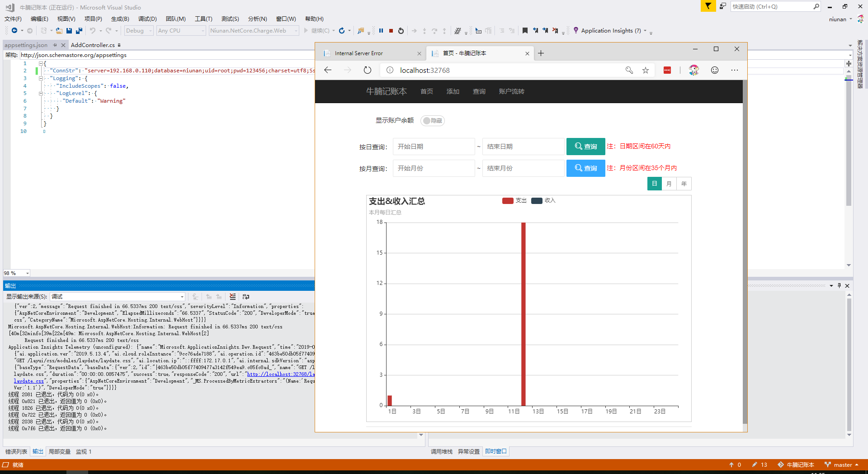Click the blue 查询 button for monthly query
Image resolution: width=868 pixels, height=474 pixels.
[x=586, y=168]
